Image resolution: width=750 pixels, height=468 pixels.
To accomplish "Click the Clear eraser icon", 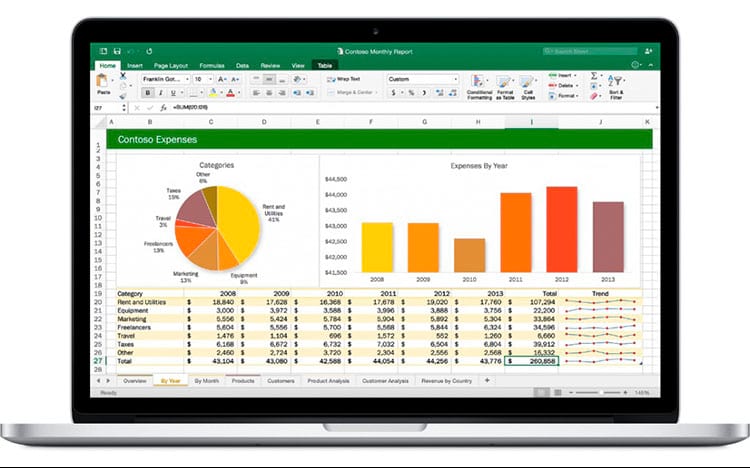I will 594,96.
